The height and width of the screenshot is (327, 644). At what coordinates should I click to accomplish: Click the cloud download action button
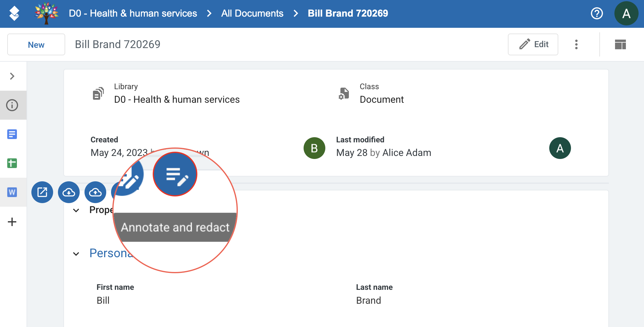pos(69,192)
